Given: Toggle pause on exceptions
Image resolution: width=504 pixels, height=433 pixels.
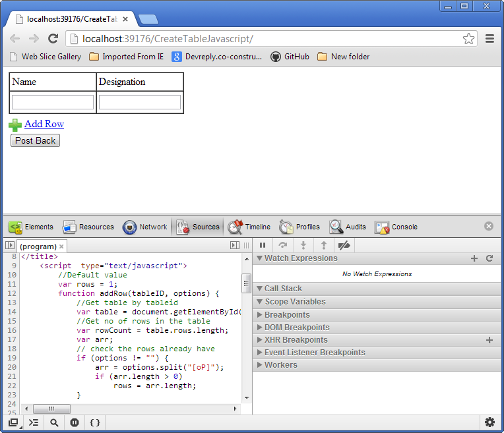Looking at the screenshot, I should coord(75,422).
